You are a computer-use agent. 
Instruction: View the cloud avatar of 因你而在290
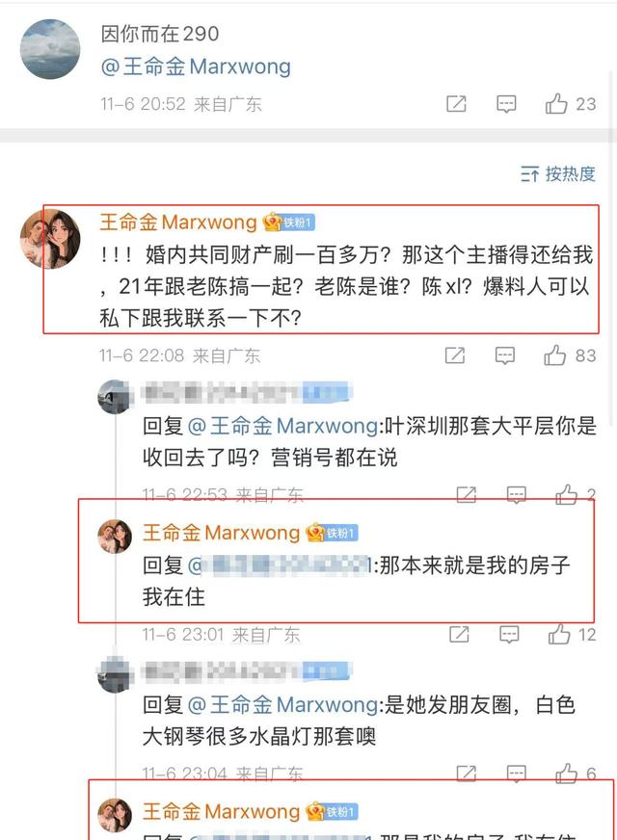click(x=50, y=49)
